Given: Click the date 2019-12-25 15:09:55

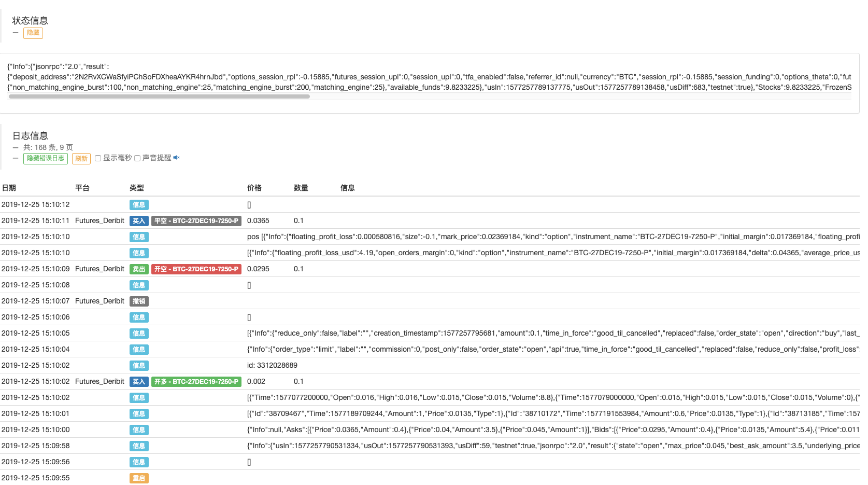Looking at the screenshot, I should (35, 478).
